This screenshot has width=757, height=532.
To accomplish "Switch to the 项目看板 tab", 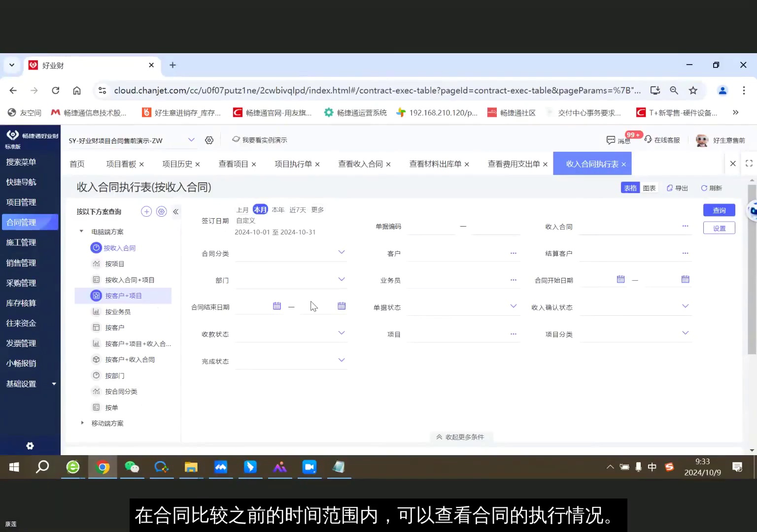I will (121, 164).
